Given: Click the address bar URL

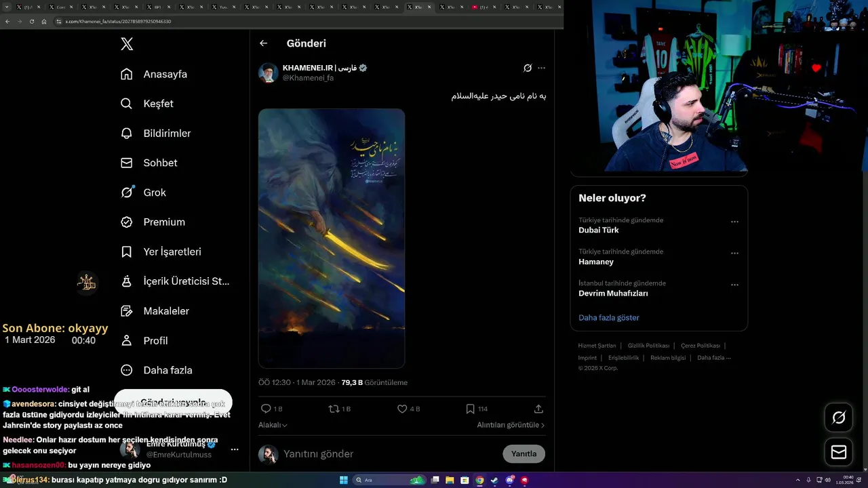Looking at the screenshot, I should (118, 22).
